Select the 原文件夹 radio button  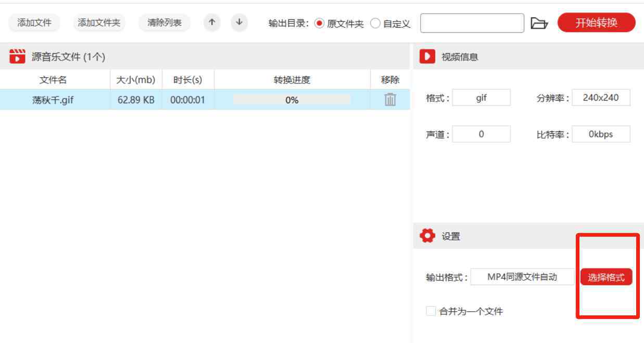[319, 23]
